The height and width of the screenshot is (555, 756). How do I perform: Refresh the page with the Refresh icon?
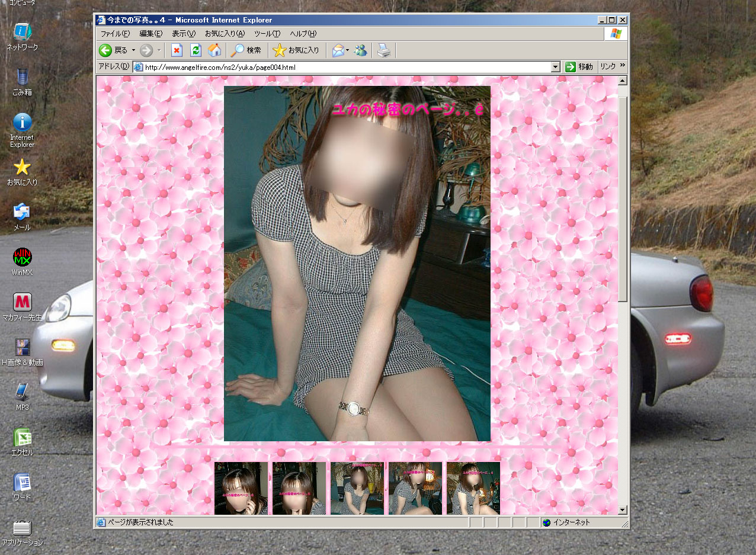[196, 50]
